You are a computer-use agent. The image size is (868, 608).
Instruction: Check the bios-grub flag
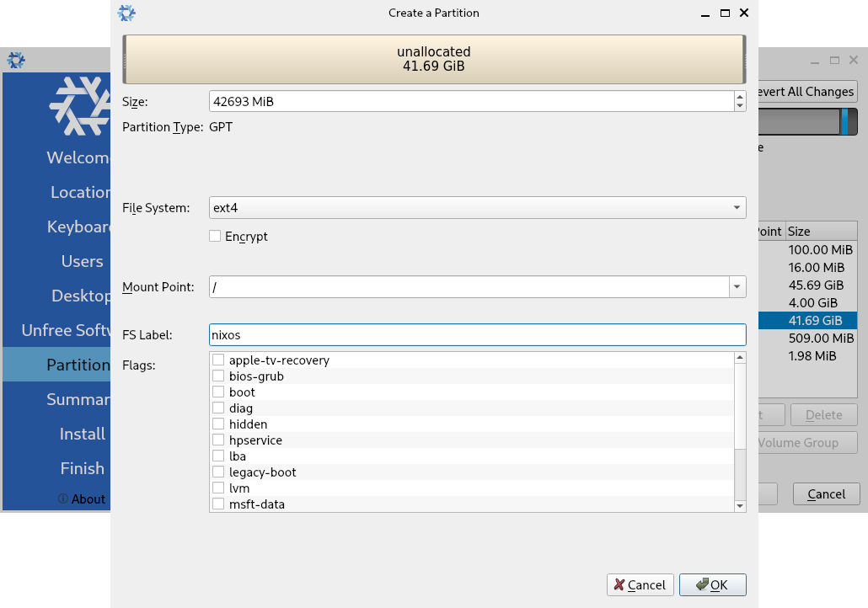(x=218, y=376)
